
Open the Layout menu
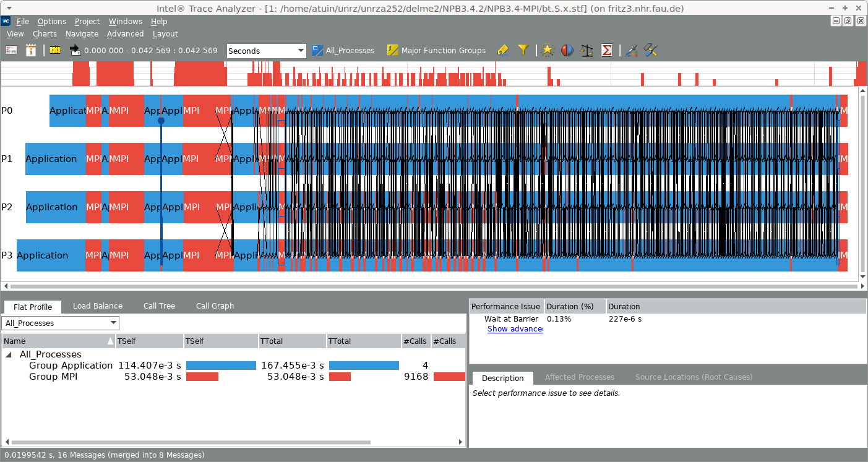point(165,33)
